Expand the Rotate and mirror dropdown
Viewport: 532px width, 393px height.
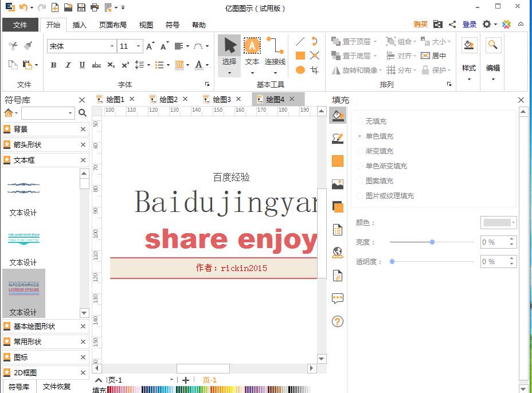pyautogui.click(x=380, y=70)
